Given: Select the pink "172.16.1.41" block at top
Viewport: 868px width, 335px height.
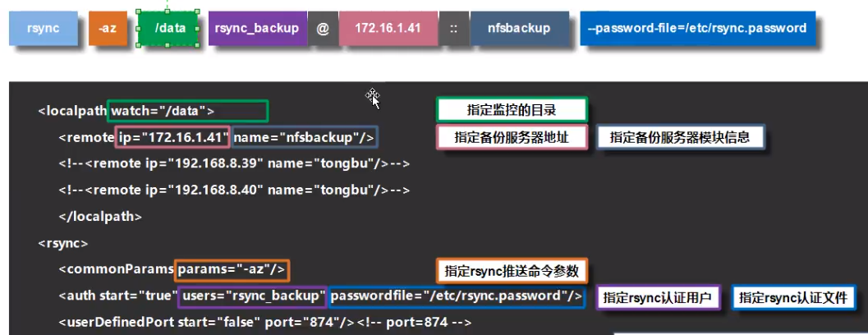Looking at the screenshot, I should click(x=388, y=28).
